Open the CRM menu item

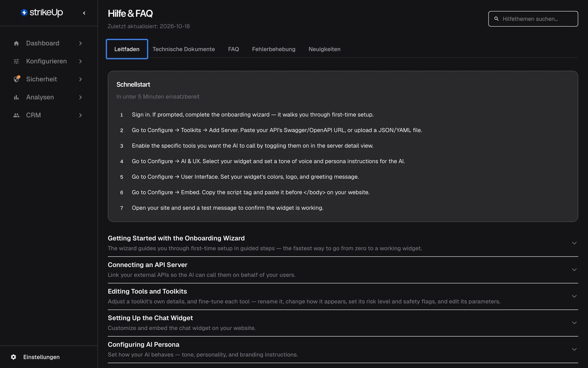[x=48, y=115]
